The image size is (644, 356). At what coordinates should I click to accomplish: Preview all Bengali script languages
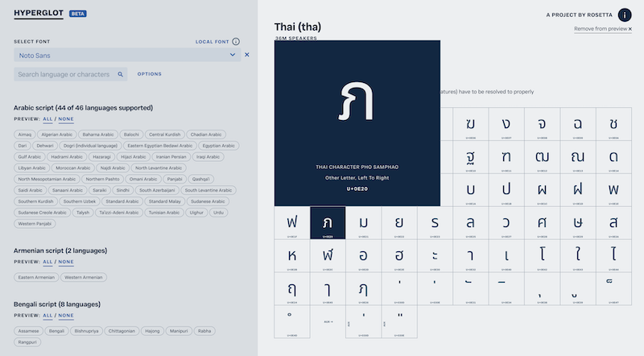47,316
